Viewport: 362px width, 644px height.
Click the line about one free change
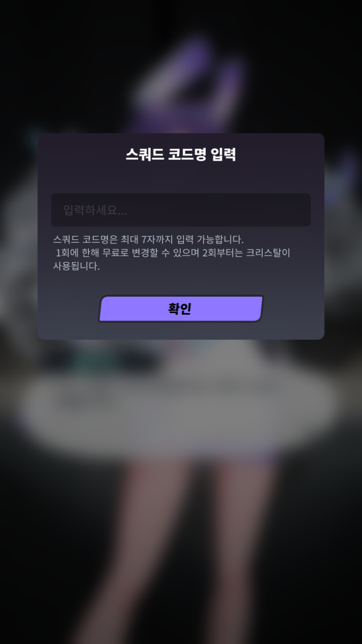(173, 253)
